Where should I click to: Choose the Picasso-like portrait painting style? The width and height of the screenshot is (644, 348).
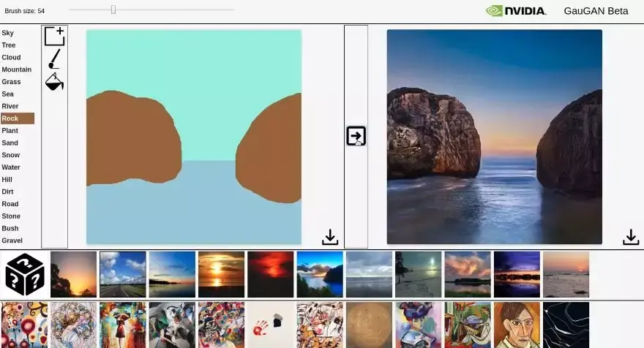tap(517, 325)
